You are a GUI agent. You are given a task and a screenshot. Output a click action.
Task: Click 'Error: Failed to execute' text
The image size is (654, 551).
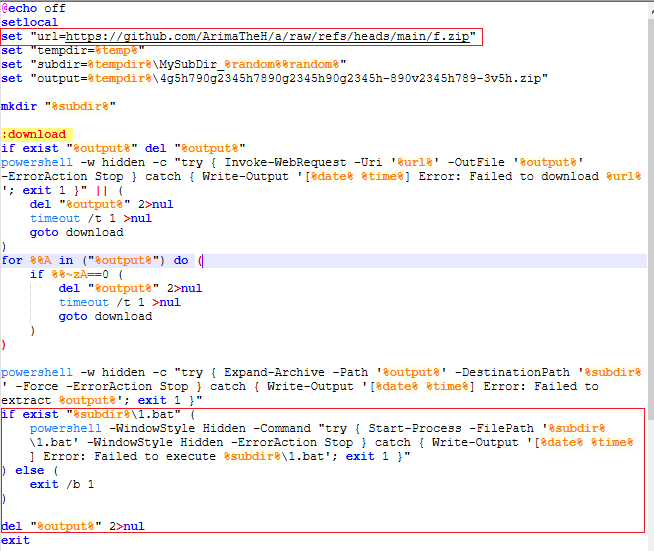click(x=130, y=457)
